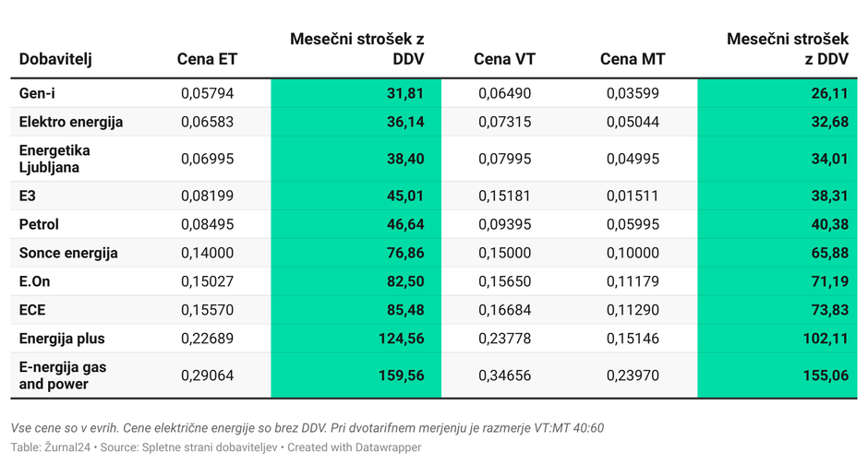Click the 0,34656 price cell
Image resolution: width=868 pixels, height=465 pixels.
click(x=504, y=376)
